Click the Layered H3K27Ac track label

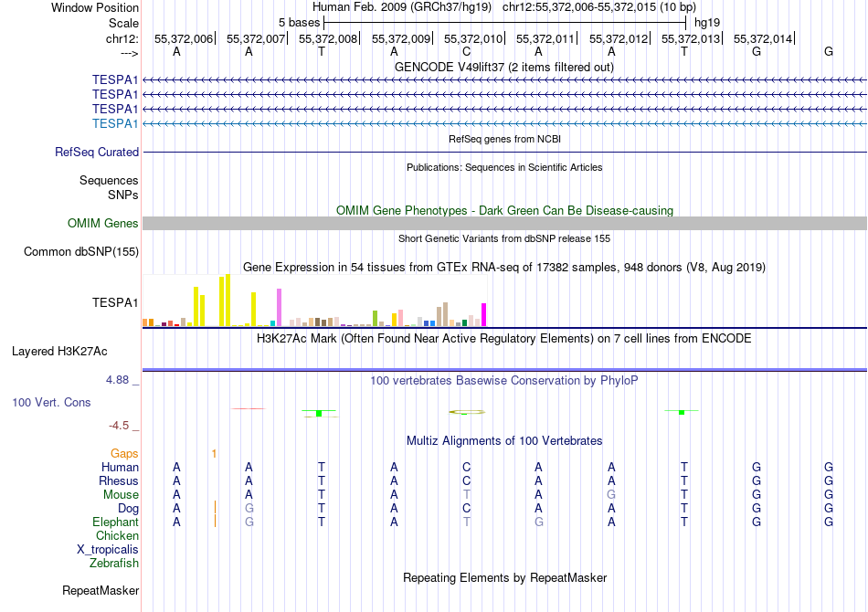tap(59, 352)
